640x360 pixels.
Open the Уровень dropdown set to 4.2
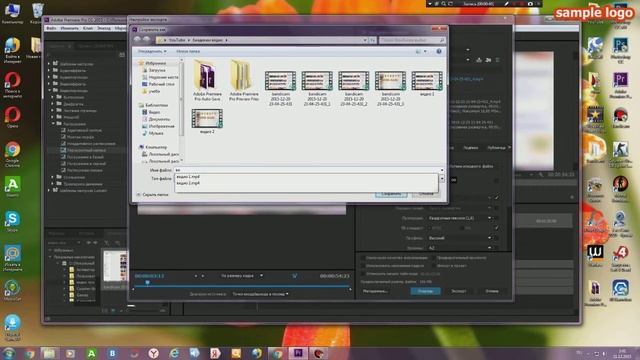coord(460,248)
